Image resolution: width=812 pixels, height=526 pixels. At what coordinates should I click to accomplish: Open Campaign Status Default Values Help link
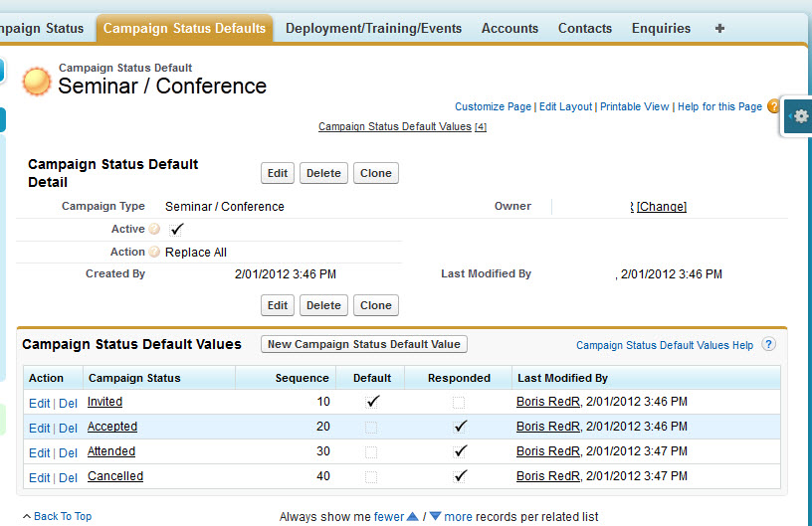click(665, 345)
